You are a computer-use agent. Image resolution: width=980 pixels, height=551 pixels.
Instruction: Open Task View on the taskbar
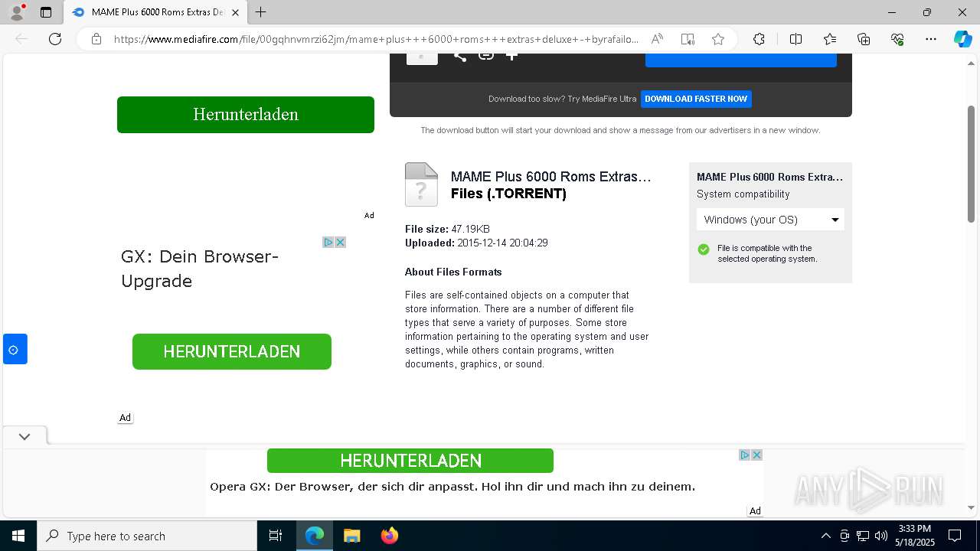point(276,536)
